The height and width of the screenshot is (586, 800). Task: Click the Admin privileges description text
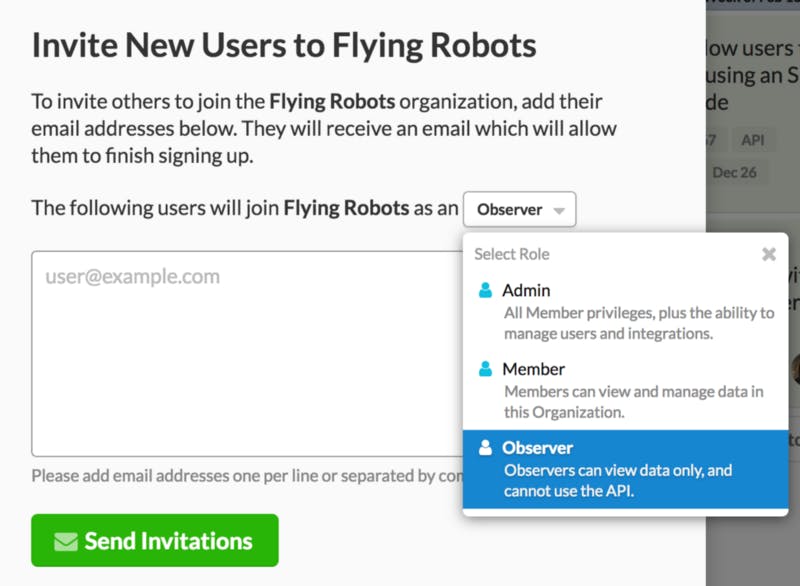coord(638,323)
